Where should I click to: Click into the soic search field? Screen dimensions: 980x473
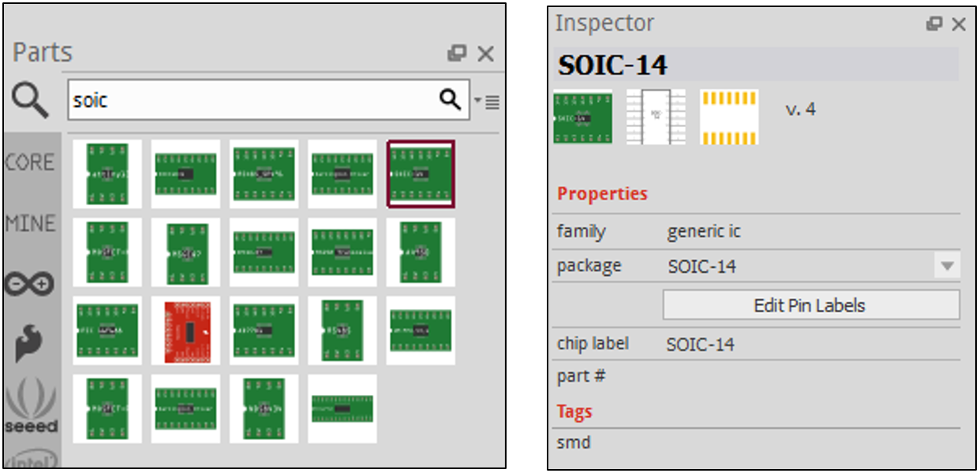coord(252,100)
